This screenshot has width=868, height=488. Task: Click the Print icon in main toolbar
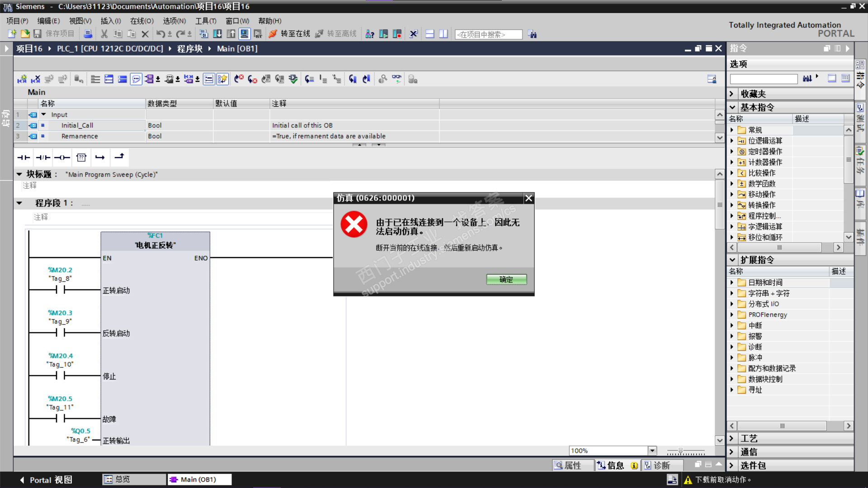pos(88,34)
